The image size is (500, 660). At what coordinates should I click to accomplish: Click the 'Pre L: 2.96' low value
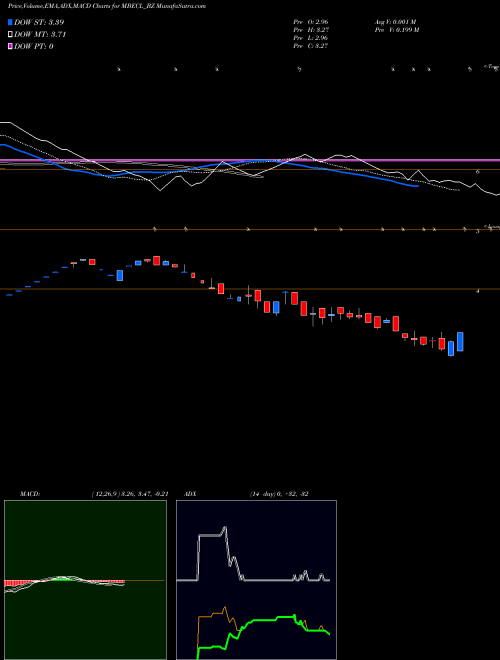pyautogui.click(x=311, y=38)
